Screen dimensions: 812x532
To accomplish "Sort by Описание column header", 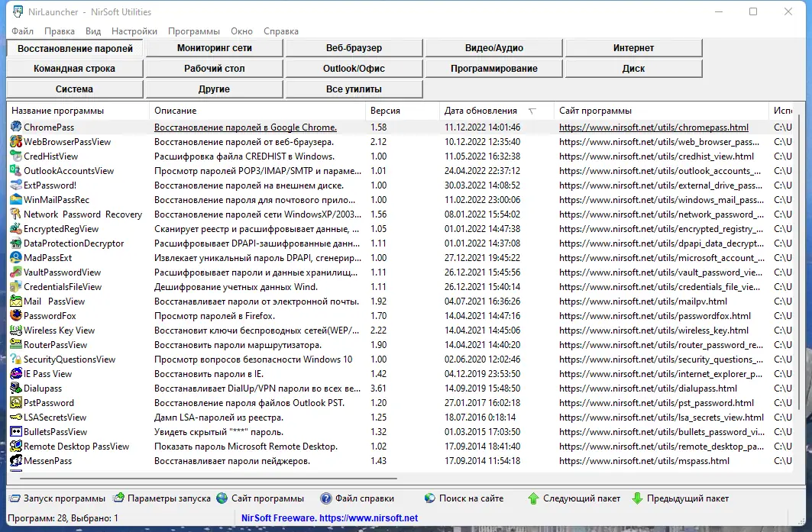I will 258,110.
